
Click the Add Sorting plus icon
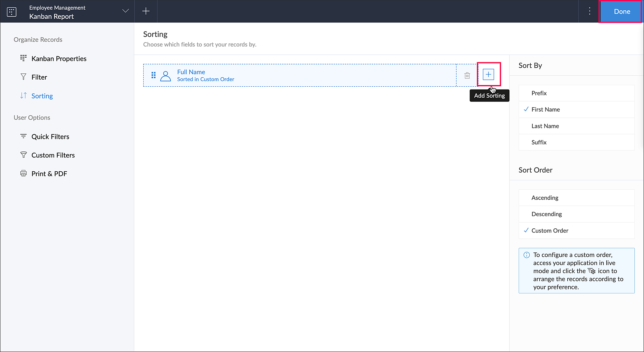tap(488, 74)
